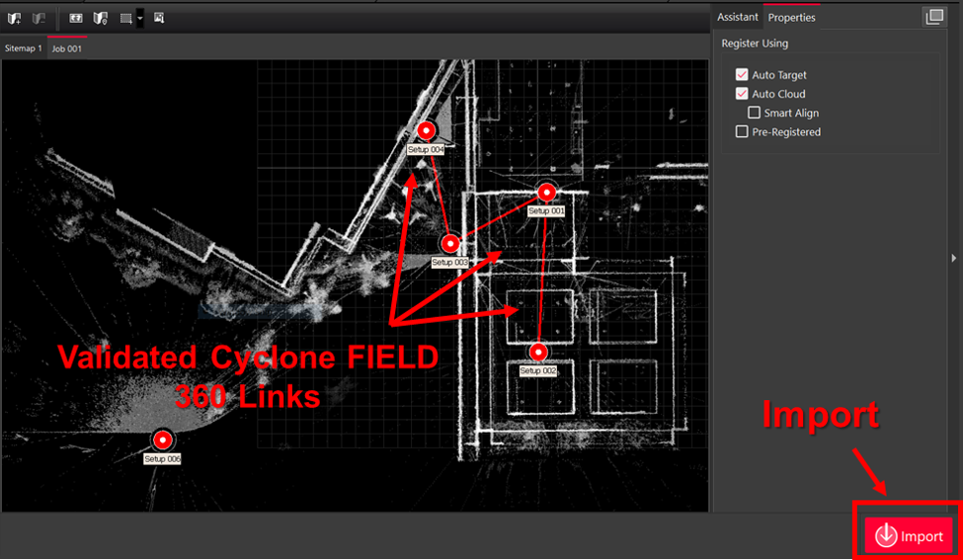963x560 pixels.
Task: Switch to the Assistant tab
Action: (737, 17)
